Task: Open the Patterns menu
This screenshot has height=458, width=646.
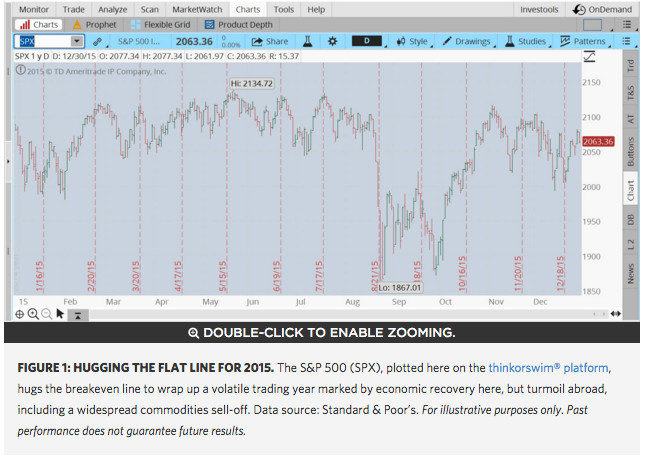Action: [583, 41]
